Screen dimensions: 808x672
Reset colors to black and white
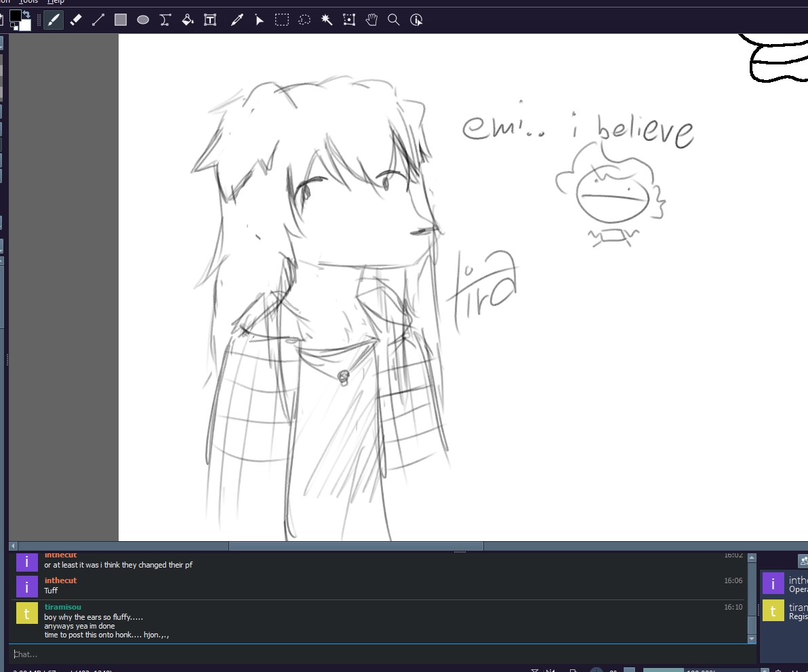pos(14,26)
